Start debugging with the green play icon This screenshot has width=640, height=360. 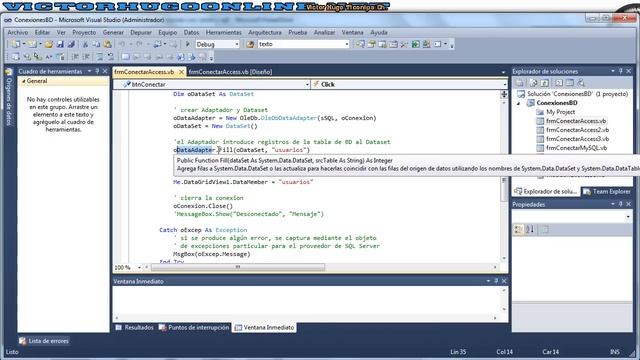[x=188, y=44]
